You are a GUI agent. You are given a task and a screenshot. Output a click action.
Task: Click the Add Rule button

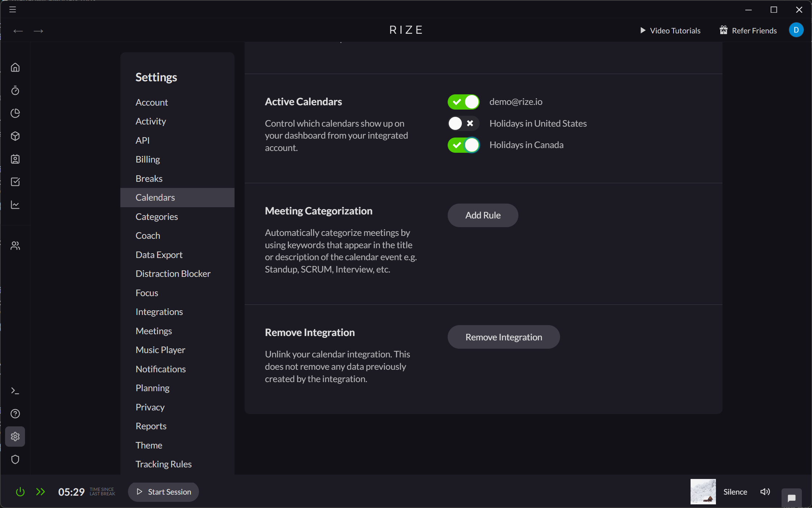pos(482,215)
